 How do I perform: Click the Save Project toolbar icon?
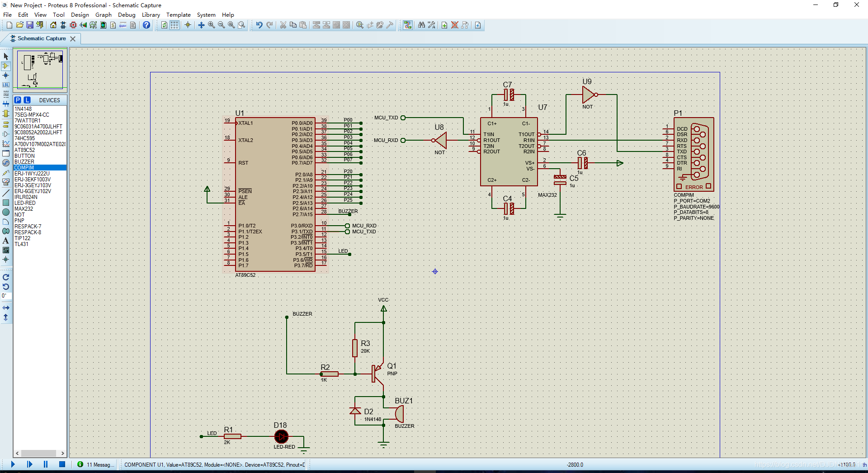pyautogui.click(x=30, y=25)
